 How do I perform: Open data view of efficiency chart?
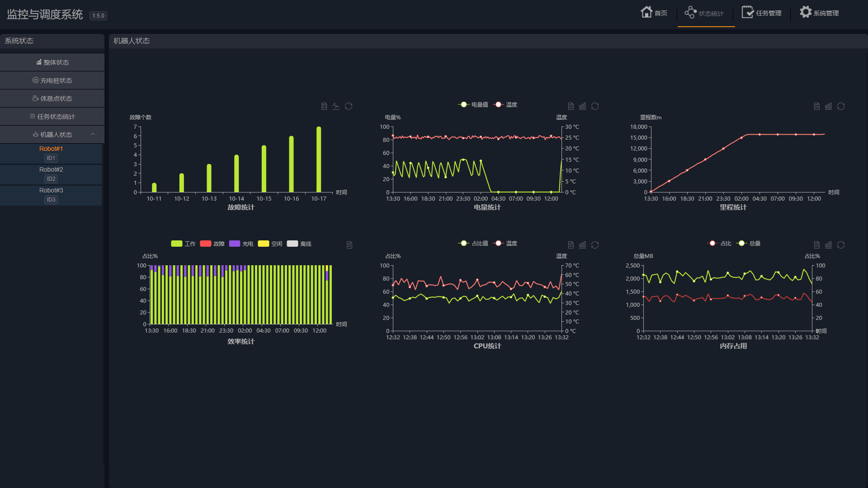[x=349, y=245]
